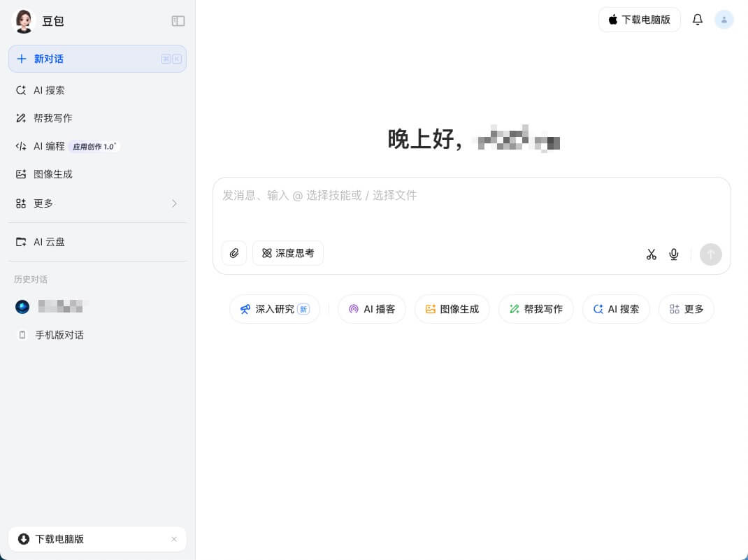Click the AI 编程 code icon

21,146
